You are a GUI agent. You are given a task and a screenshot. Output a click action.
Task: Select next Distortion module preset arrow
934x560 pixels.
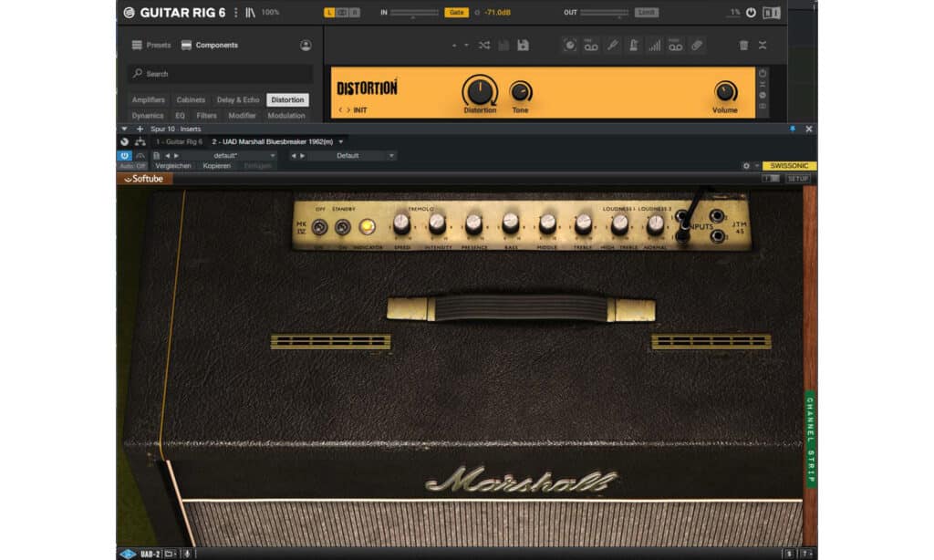coord(348,110)
